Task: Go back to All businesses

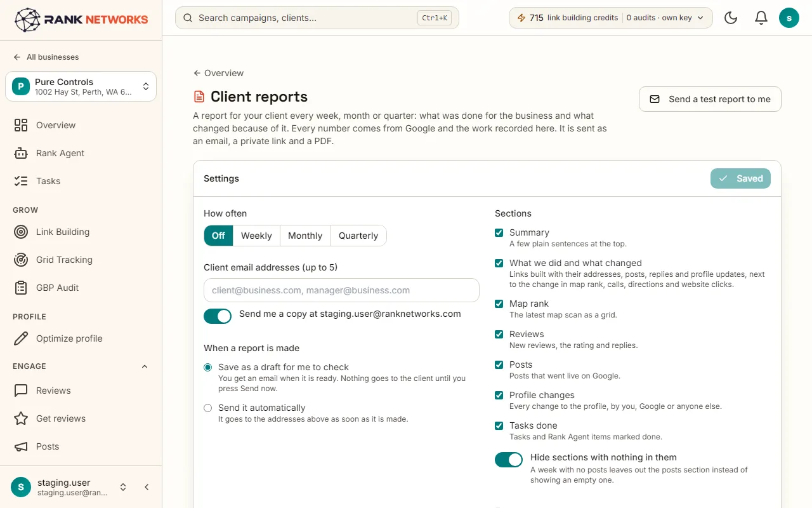Action: [46, 57]
